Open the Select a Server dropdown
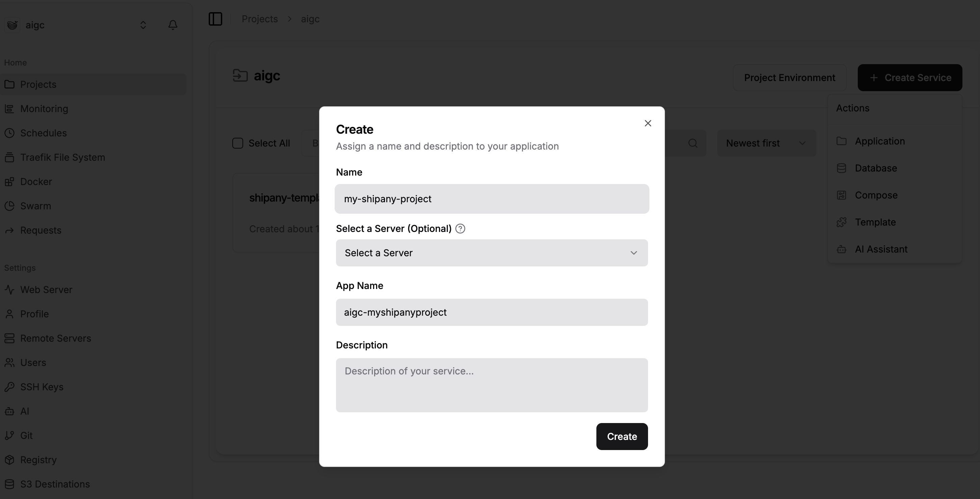The height and width of the screenshot is (499, 980). click(x=492, y=253)
